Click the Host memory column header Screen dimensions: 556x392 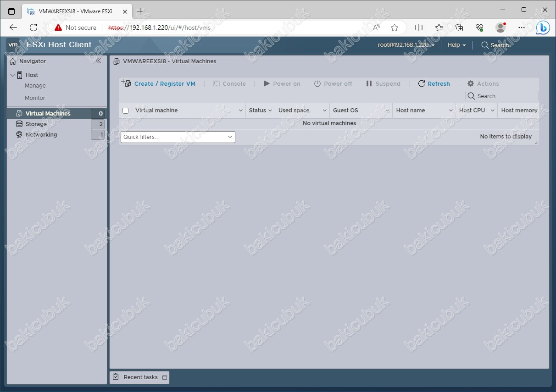[519, 110]
